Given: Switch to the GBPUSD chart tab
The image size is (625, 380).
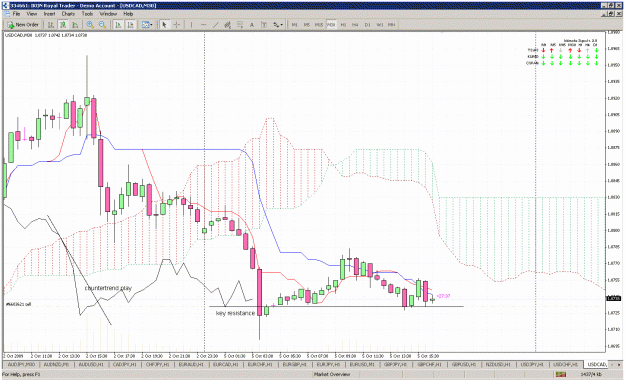Looking at the screenshot, I should pos(464,364).
